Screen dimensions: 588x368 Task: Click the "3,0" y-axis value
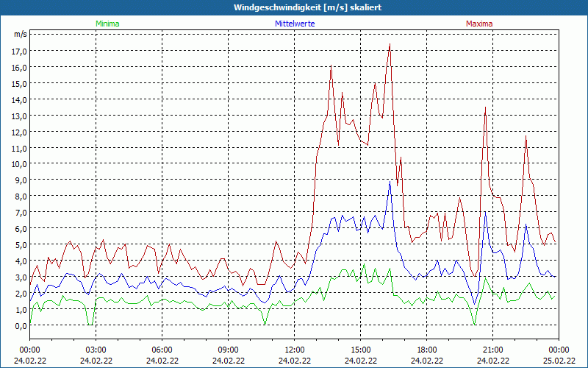[x=21, y=277]
